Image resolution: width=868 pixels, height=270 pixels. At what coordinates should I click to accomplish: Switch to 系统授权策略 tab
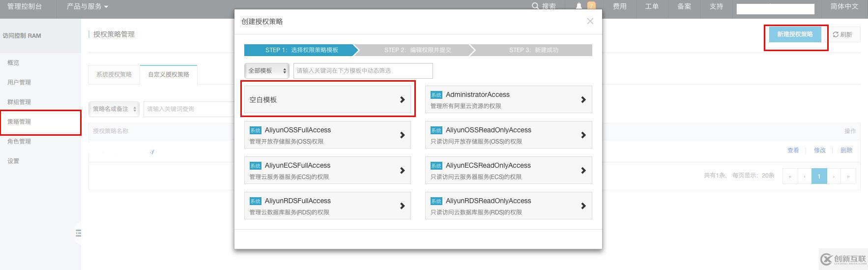(114, 74)
